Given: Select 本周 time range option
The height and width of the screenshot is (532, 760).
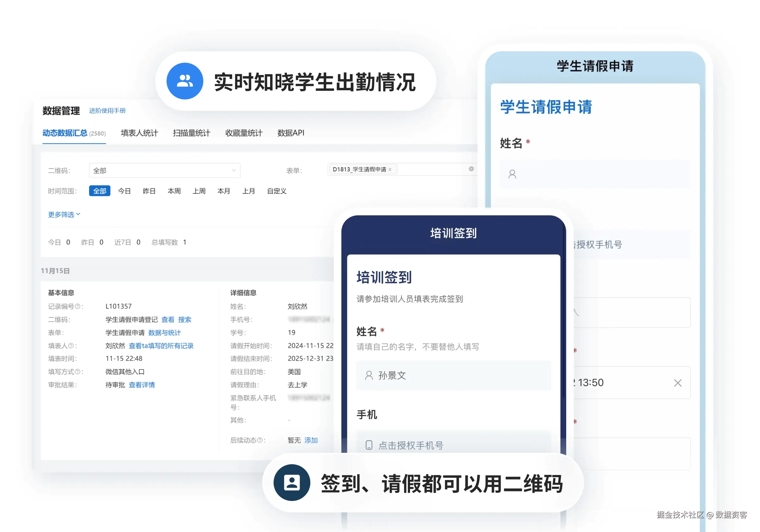Looking at the screenshot, I should pyautogui.click(x=174, y=191).
